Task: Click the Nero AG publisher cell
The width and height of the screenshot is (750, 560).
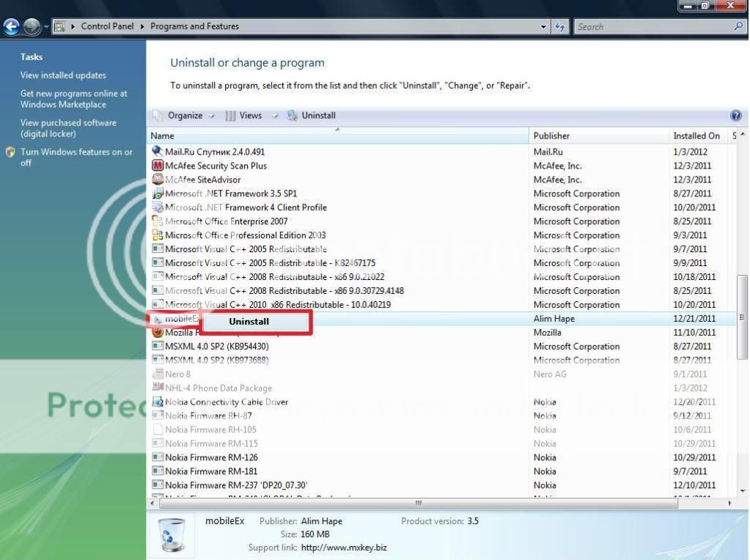Action: pos(550,374)
